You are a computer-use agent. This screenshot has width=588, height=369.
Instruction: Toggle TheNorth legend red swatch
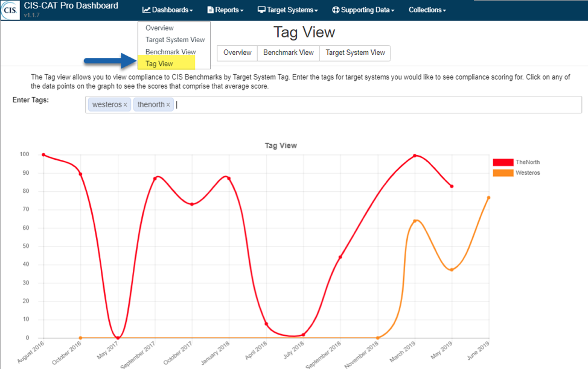(x=503, y=162)
